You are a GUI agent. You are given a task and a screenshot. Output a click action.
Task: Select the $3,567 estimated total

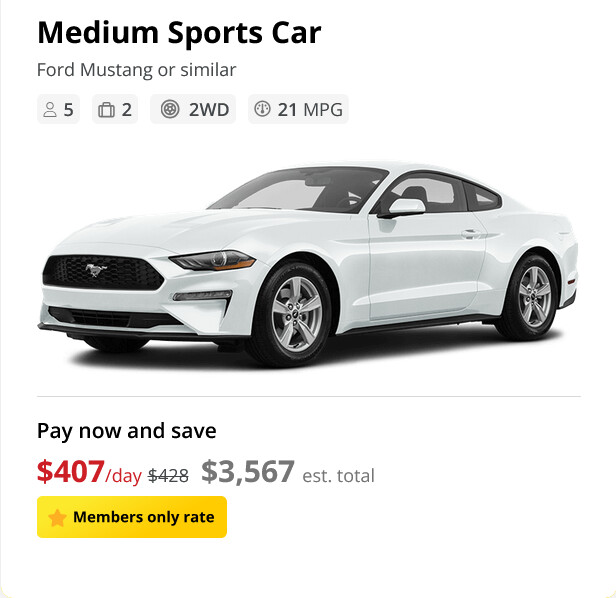(248, 471)
